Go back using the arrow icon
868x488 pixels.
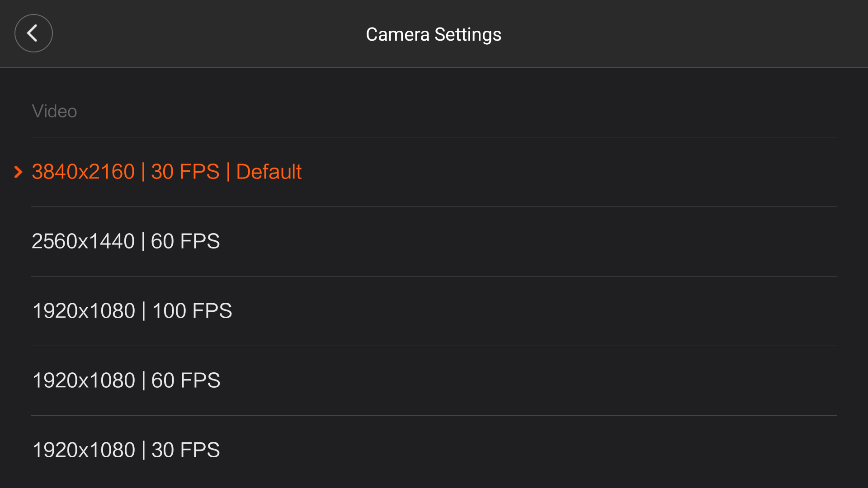tap(33, 33)
